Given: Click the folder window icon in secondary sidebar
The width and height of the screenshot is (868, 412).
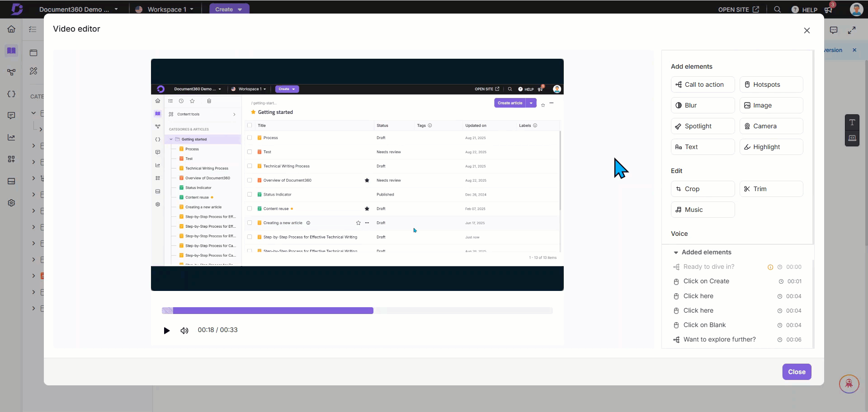Looking at the screenshot, I should coord(33,53).
